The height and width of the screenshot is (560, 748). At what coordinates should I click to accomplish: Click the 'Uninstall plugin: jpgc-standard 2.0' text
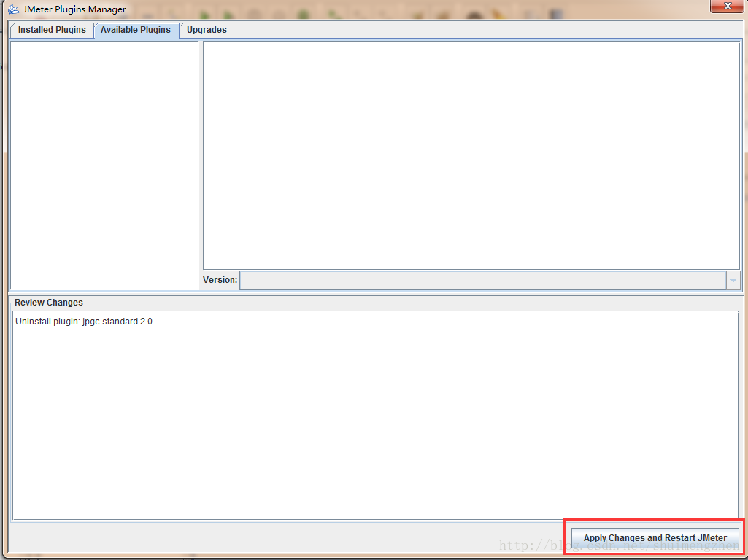pyautogui.click(x=84, y=322)
